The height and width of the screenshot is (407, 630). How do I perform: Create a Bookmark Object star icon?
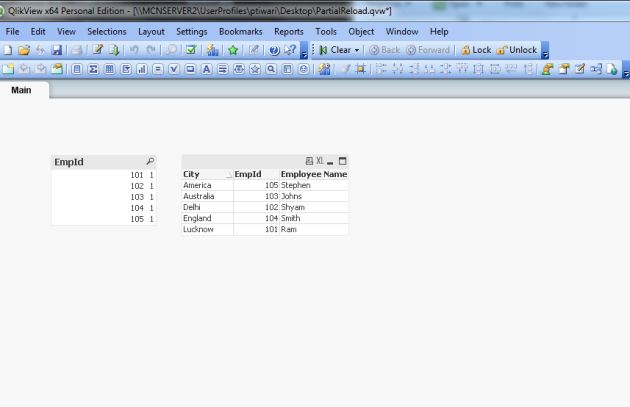point(255,69)
